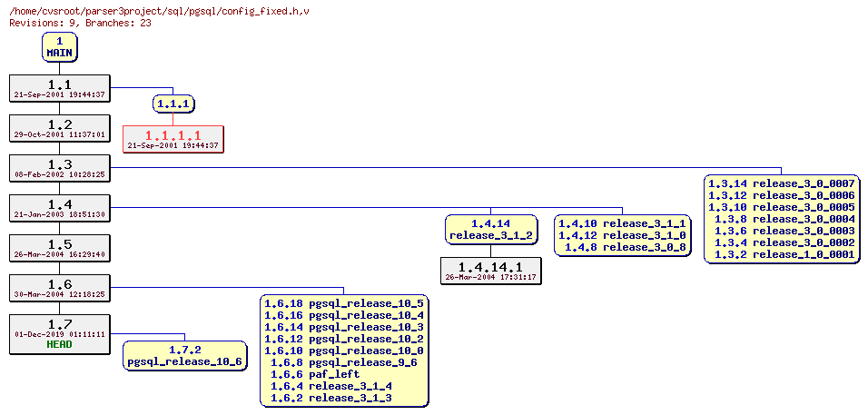Click branch 1.3.6 release_3_0_0003
Image resolution: width=868 pixels, height=415 pixels.
pyautogui.click(x=784, y=231)
